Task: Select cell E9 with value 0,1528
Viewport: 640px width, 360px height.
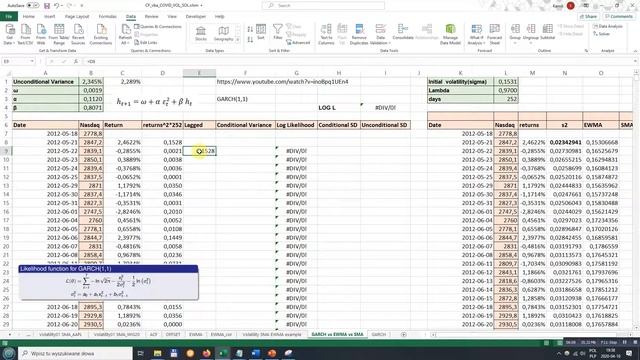Action: point(200,151)
